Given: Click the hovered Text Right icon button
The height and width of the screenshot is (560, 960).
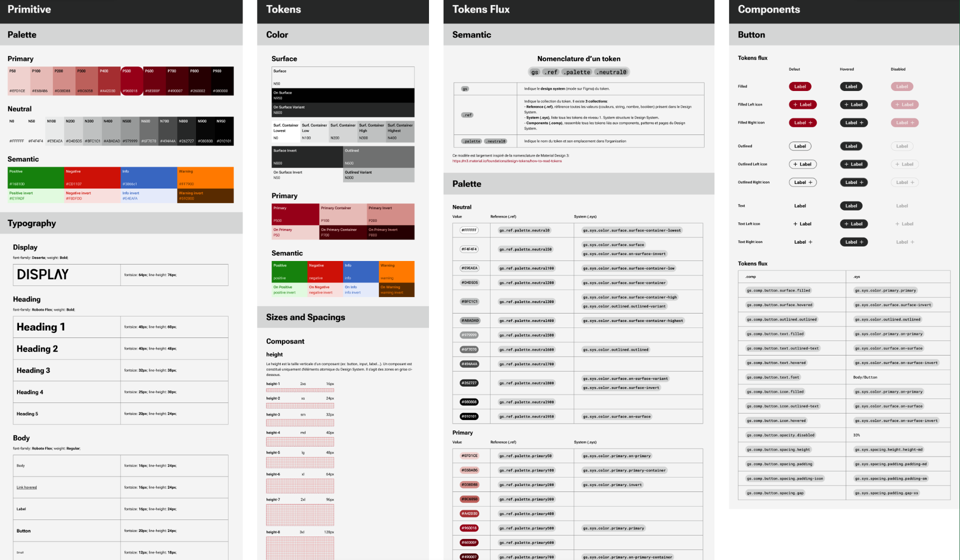Looking at the screenshot, I should click(853, 242).
